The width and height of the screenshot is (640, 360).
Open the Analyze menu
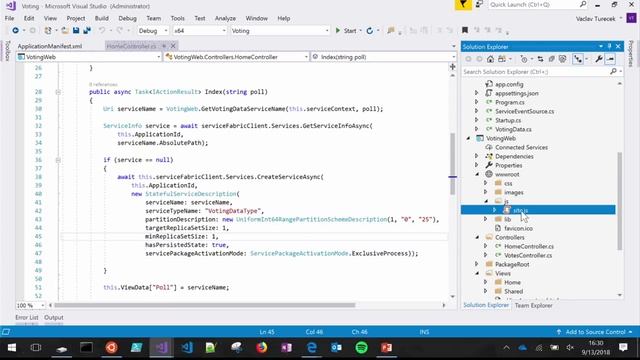click(x=225, y=18)
